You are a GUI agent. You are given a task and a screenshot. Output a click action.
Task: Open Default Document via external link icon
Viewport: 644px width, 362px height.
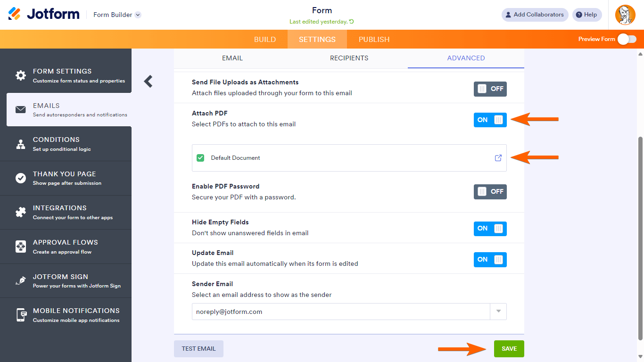click(x=498, y=158)
